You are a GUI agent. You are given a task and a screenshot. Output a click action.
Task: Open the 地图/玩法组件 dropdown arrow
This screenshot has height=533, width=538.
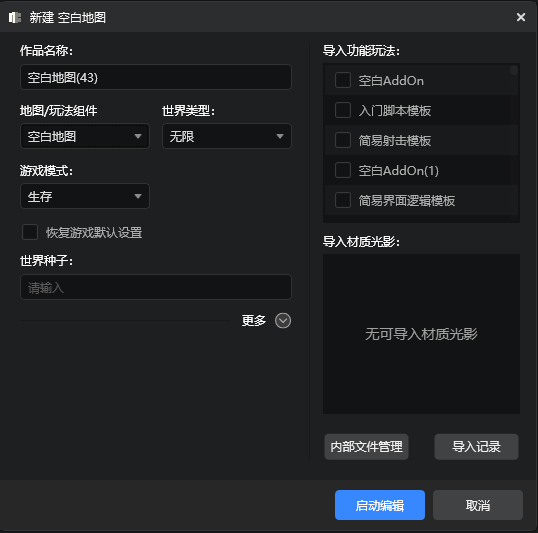(138, 136)
